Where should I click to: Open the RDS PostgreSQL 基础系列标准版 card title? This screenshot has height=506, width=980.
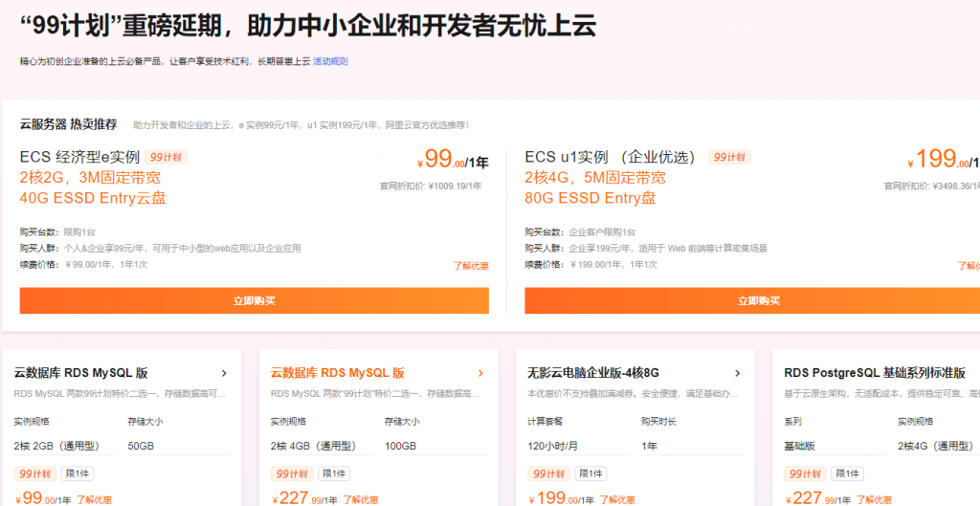[874, 373]
